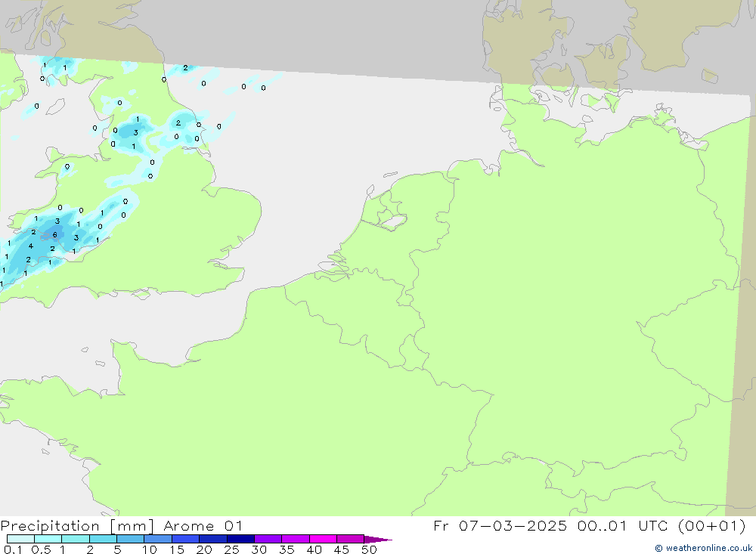Click the '30' legend scale label

(x=259, y=549)
